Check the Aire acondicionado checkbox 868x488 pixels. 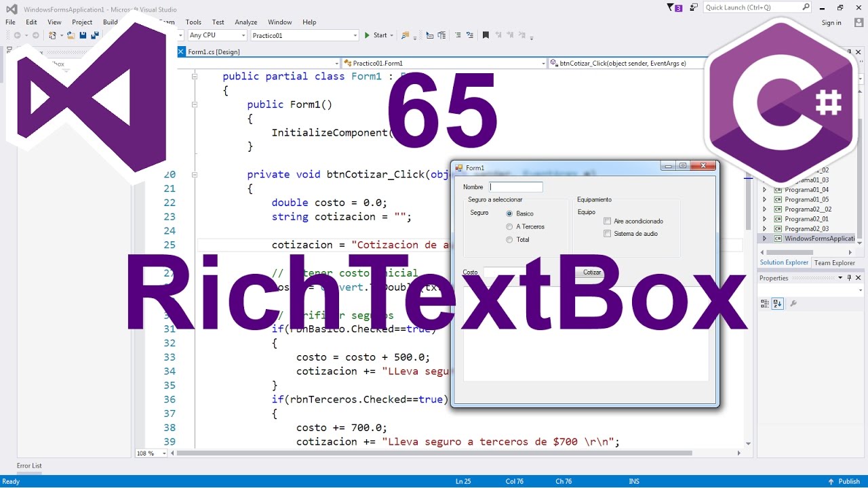tap(608, 221)
